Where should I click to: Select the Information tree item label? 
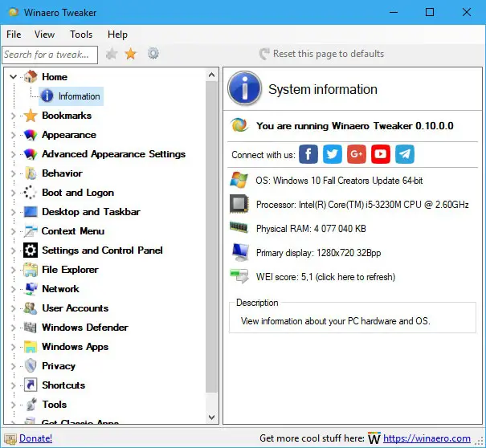79,96
